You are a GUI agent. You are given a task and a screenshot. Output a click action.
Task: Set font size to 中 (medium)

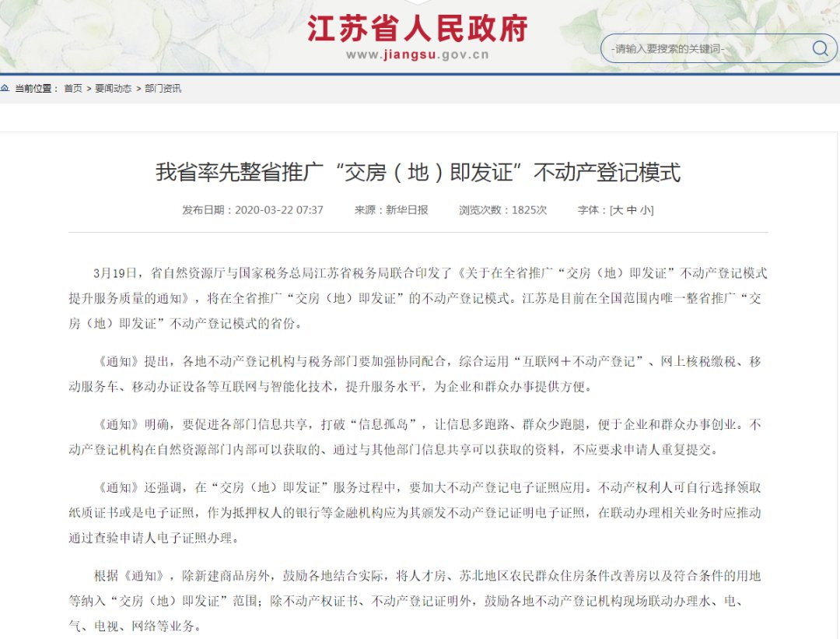(x=632, y=210)
